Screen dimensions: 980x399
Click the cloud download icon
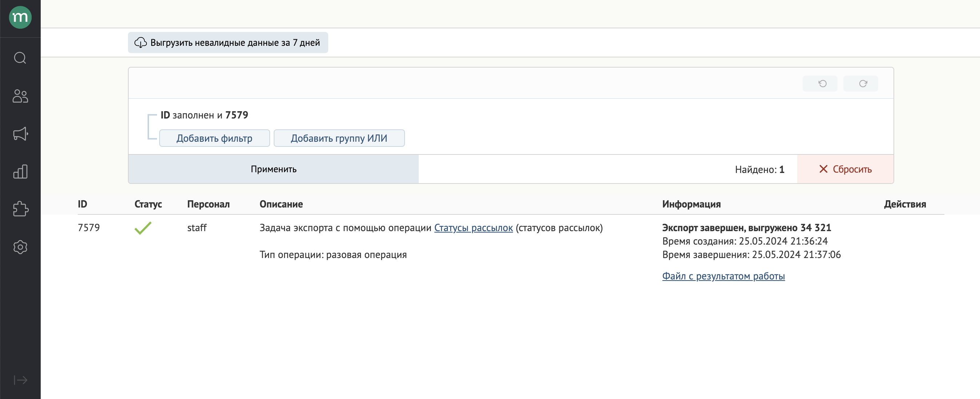[140, 43]
